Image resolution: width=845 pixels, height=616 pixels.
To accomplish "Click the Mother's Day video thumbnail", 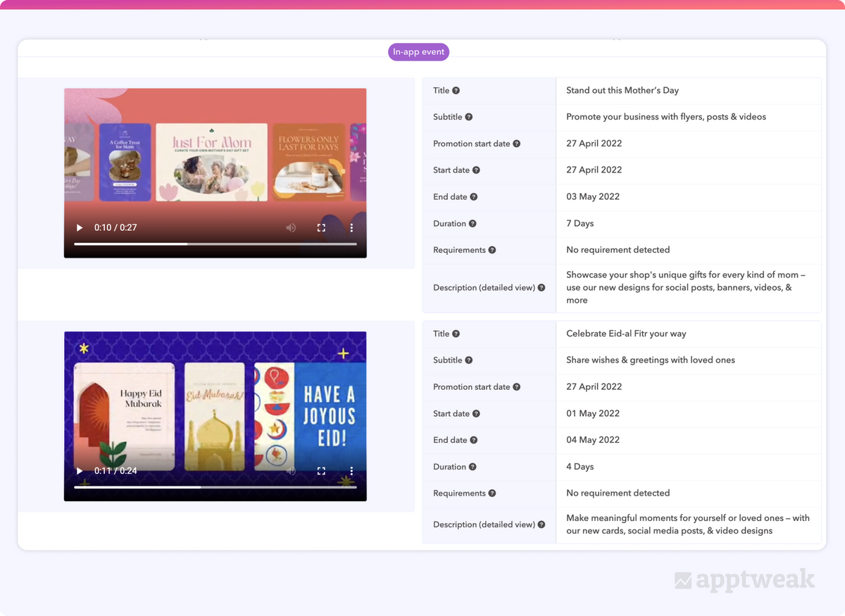I will point(215,173).
